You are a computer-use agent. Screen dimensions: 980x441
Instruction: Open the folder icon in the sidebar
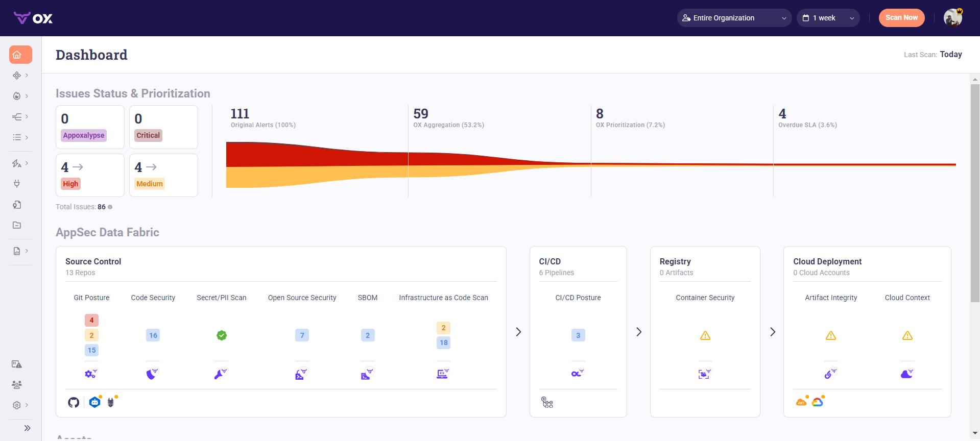(x=17, y=225)
